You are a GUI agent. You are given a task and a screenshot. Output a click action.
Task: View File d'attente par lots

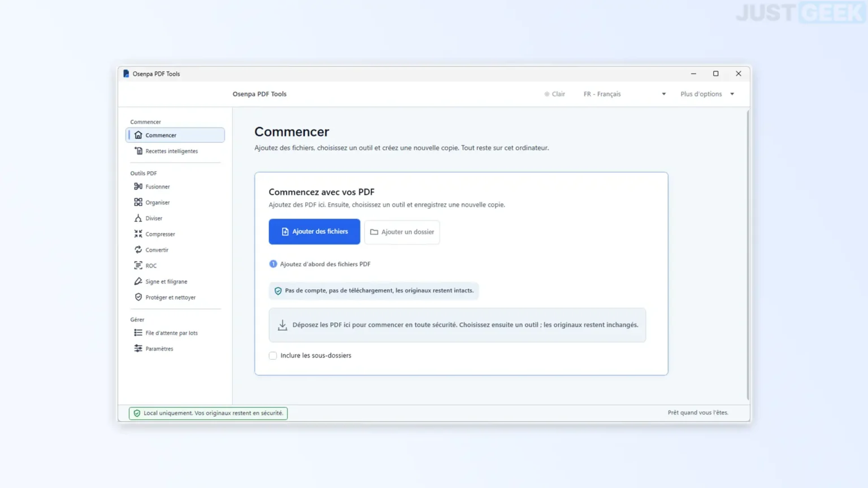pyautogui.click(x=175, y=333)
